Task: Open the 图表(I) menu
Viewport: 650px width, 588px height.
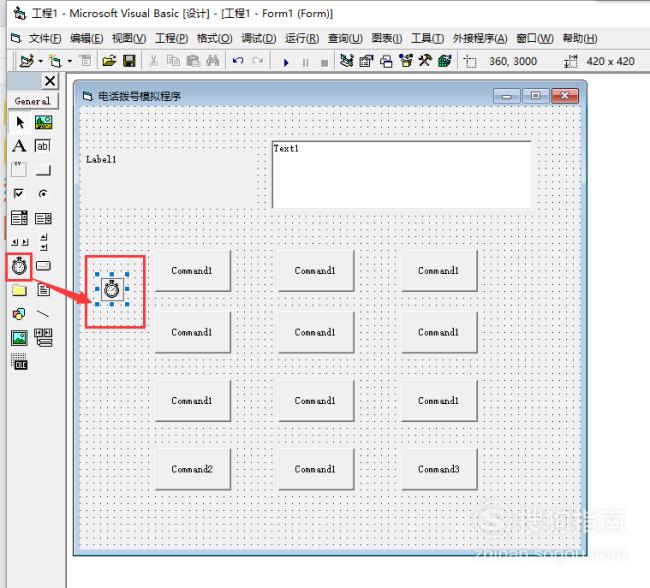Action: (387, 39)
